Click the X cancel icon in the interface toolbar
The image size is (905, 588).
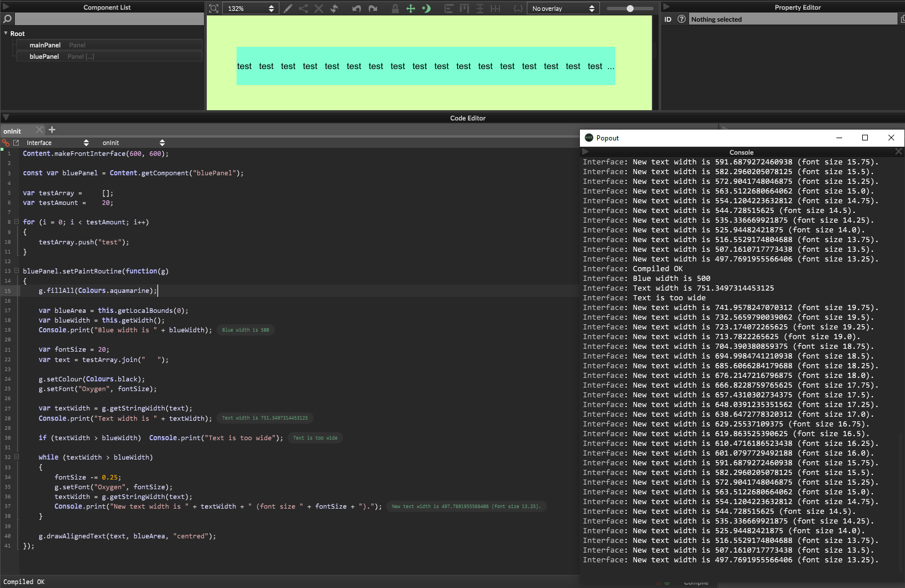pos(319,9)
